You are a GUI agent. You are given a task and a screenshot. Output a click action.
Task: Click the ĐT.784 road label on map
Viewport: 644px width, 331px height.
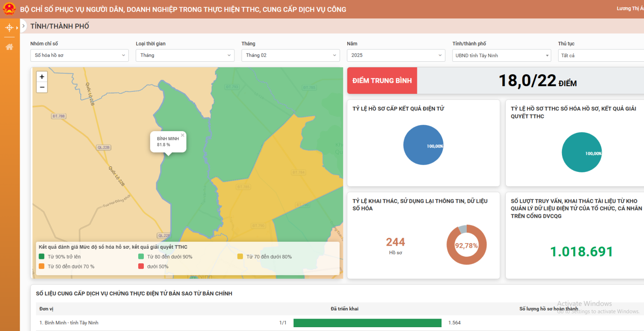tap(298, 172)
